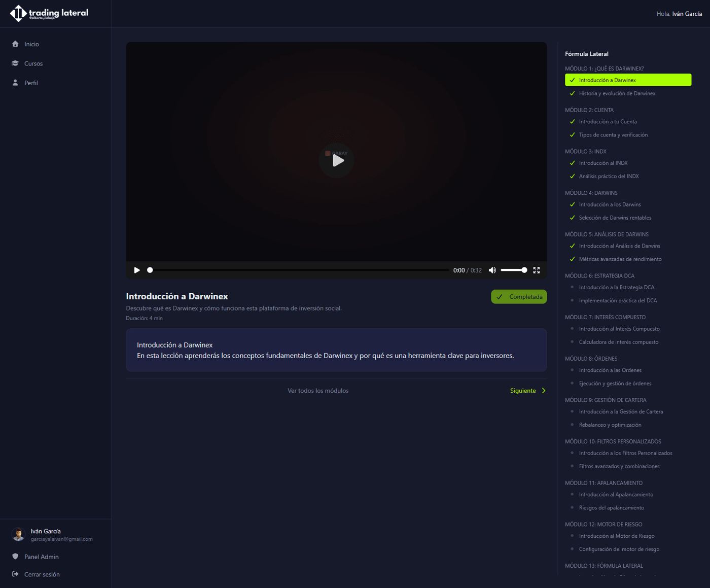Image resolution: width=710 pixels, height=588 pixels.
Task: Click the garciayalaivan@gmail.com email text
Action: [62, 539]
